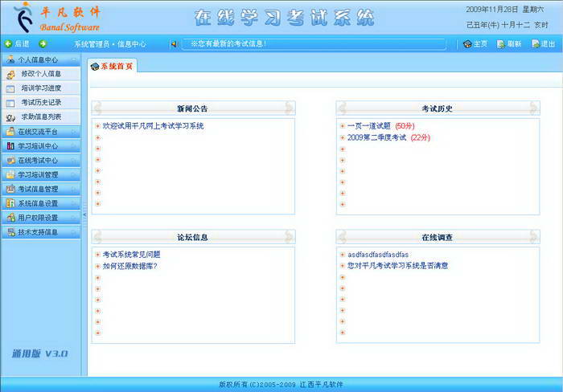Viewport: 563px width, 392px height.
Task: Expand the 系统信息设置 sidebar section
Action: click(74, 204)
